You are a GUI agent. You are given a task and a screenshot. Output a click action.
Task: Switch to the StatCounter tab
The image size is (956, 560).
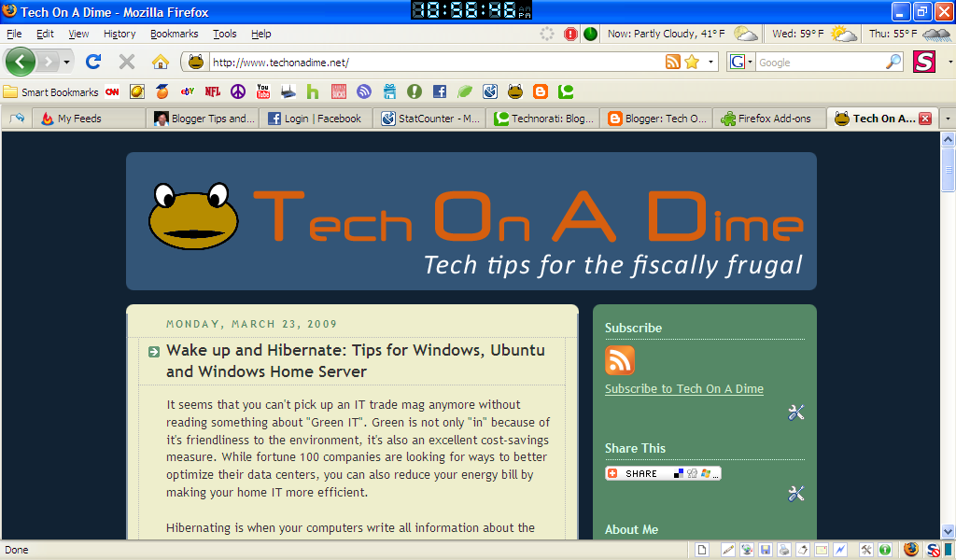point(429,119)
